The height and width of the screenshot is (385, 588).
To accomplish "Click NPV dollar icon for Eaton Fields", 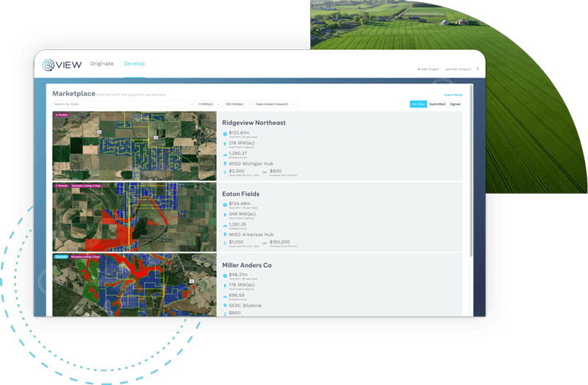I will 225,205.
